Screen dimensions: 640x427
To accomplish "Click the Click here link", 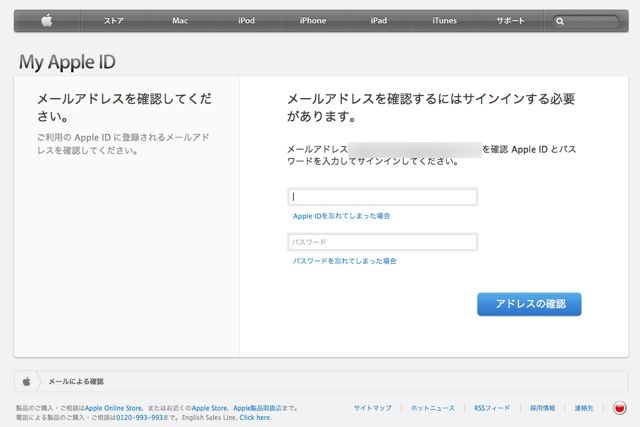I will point(255,417).
